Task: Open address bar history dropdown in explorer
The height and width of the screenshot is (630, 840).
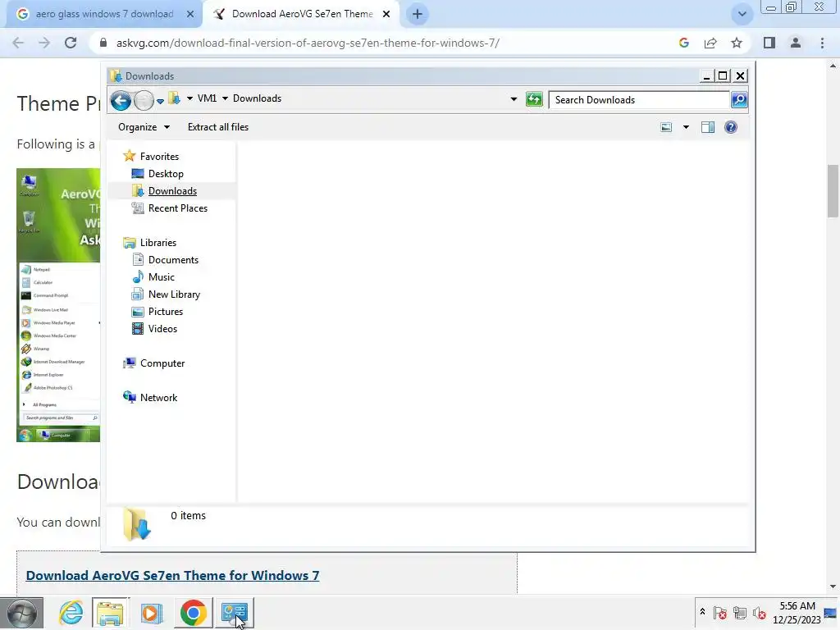Action: pyautogui.click(x=514, y=99)
